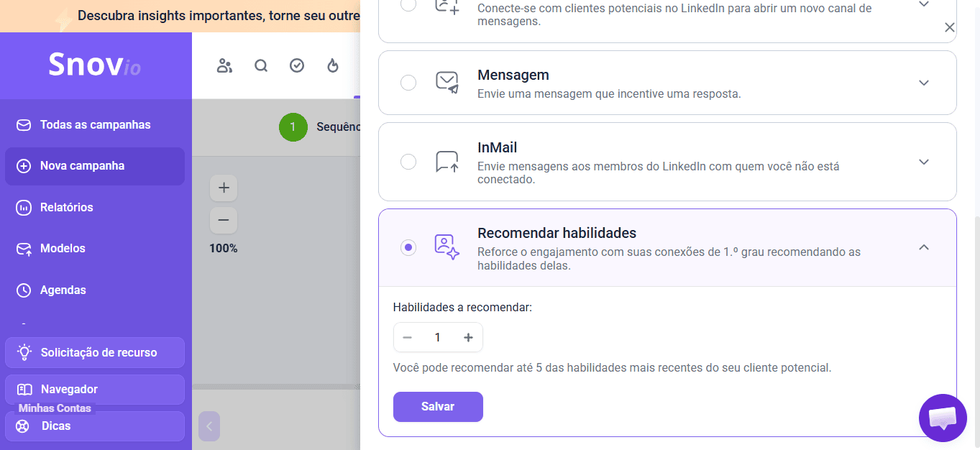
Task: Open Solicitação de recurso button
Action: [x=95, y=353]
